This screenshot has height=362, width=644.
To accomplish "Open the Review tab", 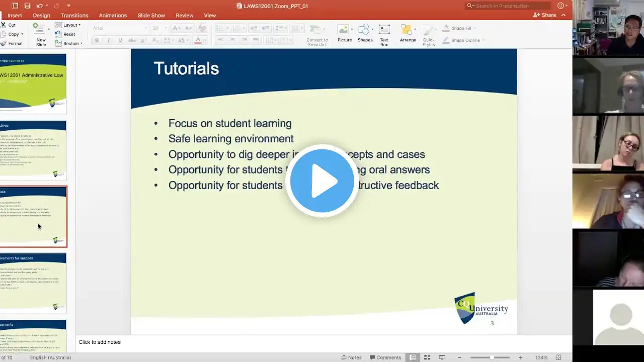I will point(185,16).
